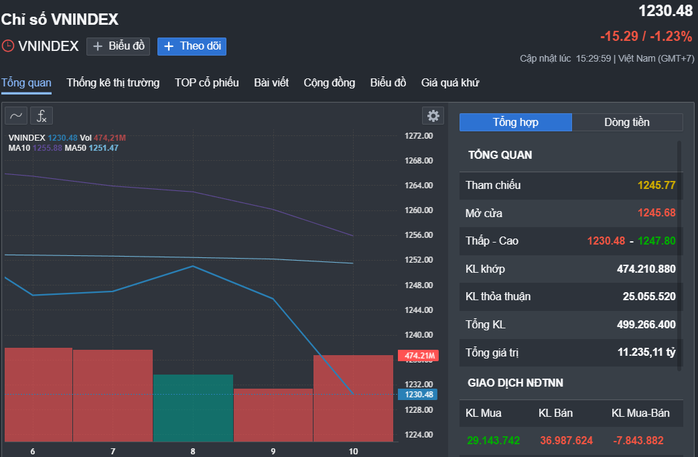Click the 'GIAO DỊCH NĐTNN' section heading
The width and height of the screenshot is (698, 457).
515,383
